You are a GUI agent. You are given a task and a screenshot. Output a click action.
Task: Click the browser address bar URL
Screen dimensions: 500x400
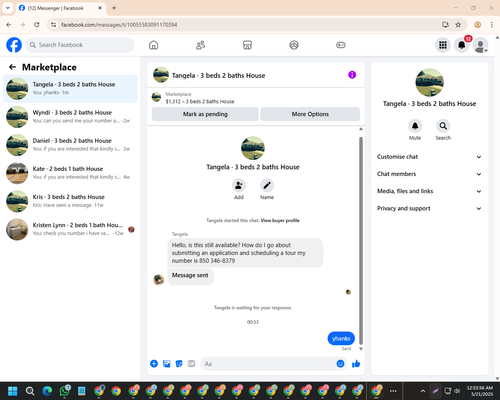click(119, 25)
